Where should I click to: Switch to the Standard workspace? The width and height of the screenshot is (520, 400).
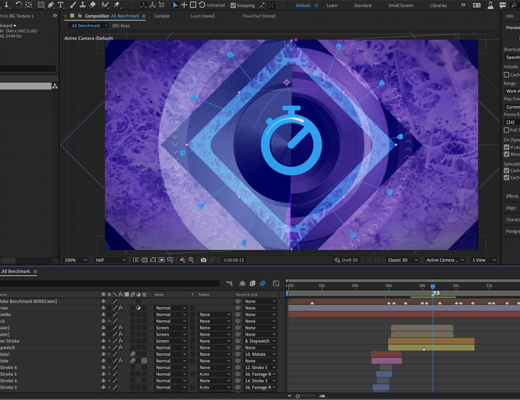363,5
